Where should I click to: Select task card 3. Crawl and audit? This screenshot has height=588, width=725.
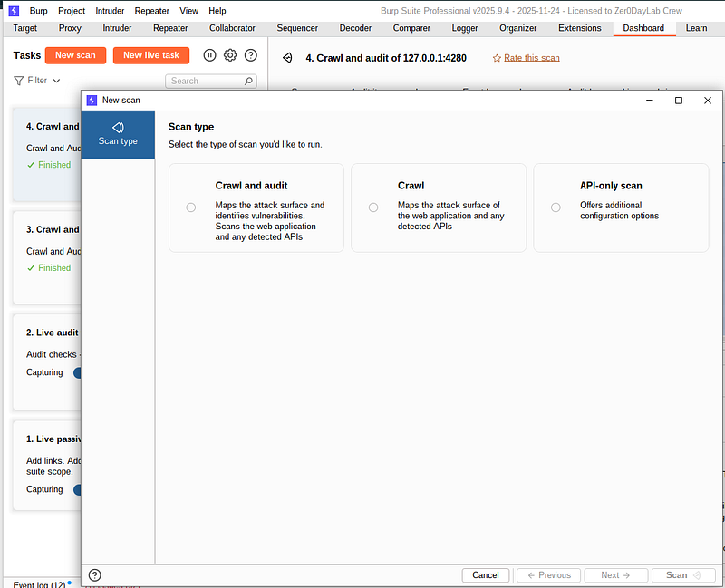47,257
